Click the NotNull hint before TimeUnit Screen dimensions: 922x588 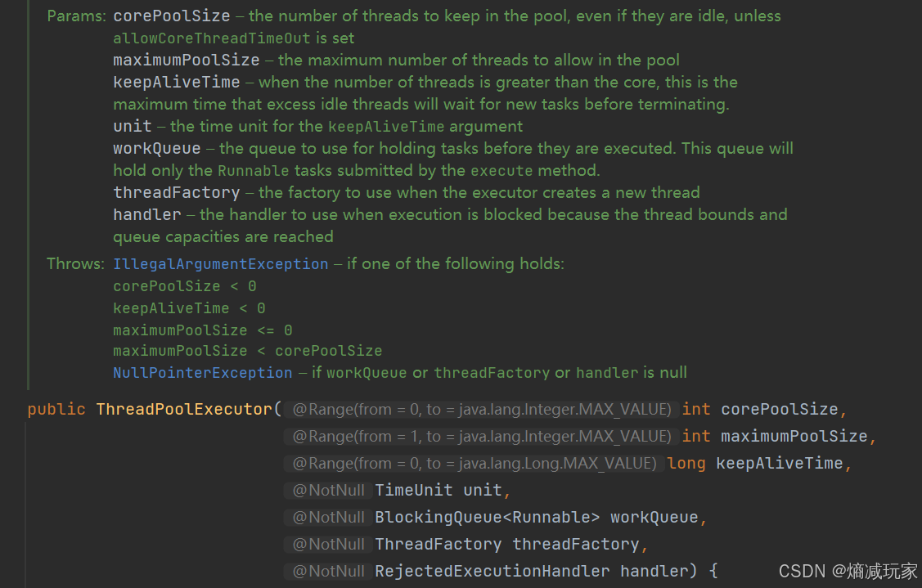click(x=329, y=491)
